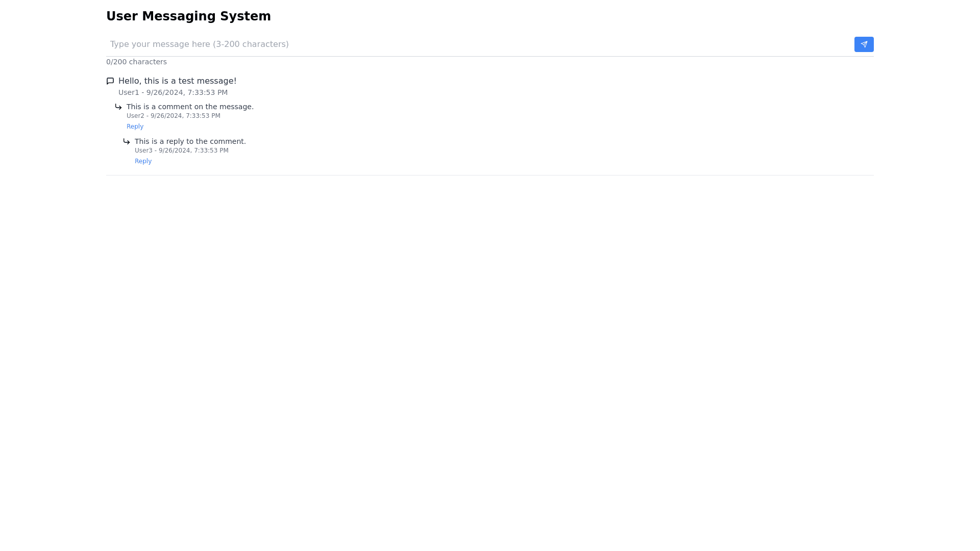Reply to User3's nested reply

(x=143, y=161)
